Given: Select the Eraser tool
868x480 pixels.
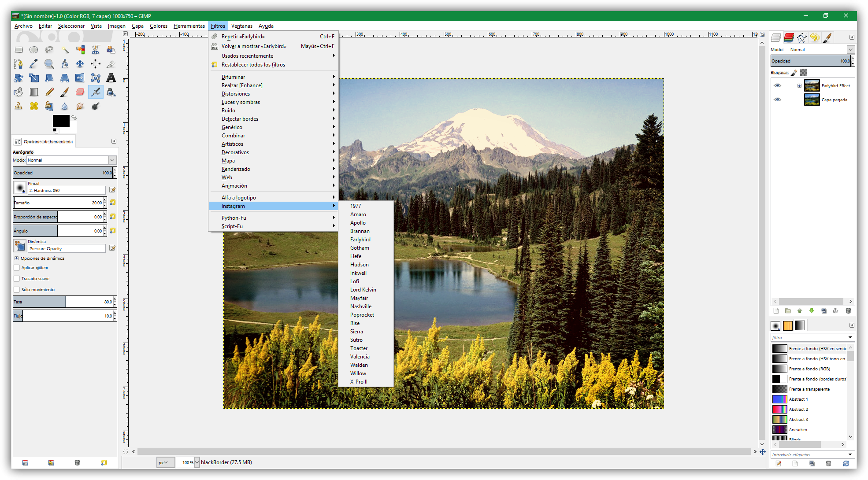Looking at the screenshot, I should point(80,92).
